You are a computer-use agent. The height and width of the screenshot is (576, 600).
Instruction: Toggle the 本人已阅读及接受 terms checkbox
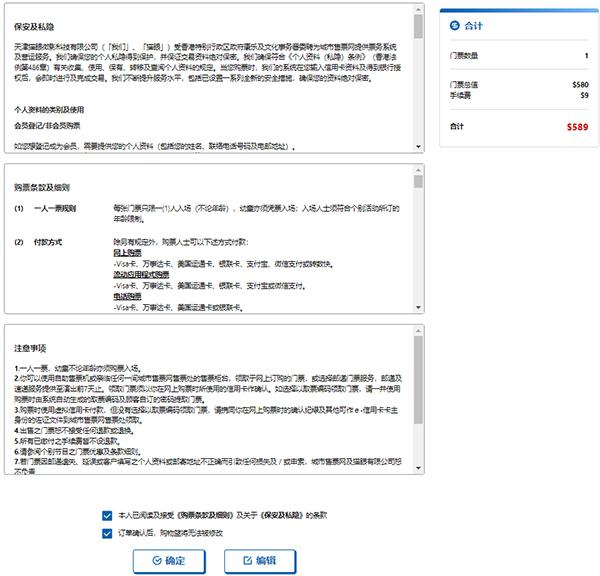[x=108, y=517]
